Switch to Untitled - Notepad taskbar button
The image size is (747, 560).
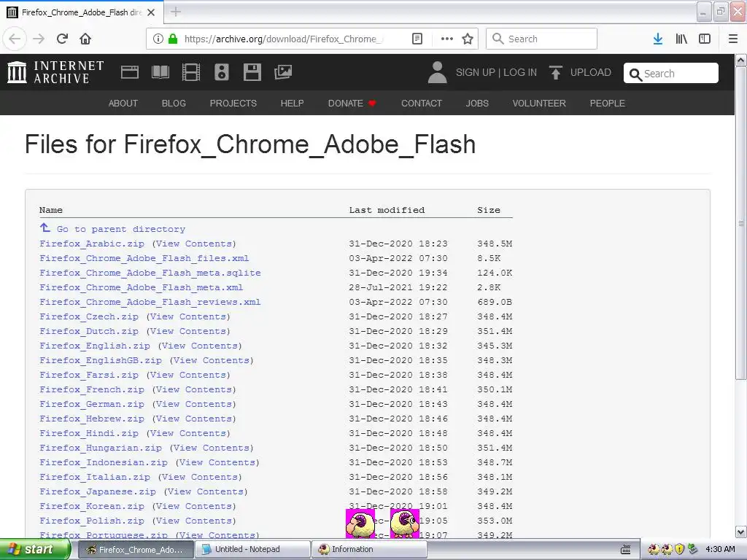click(x=252, y=549)
